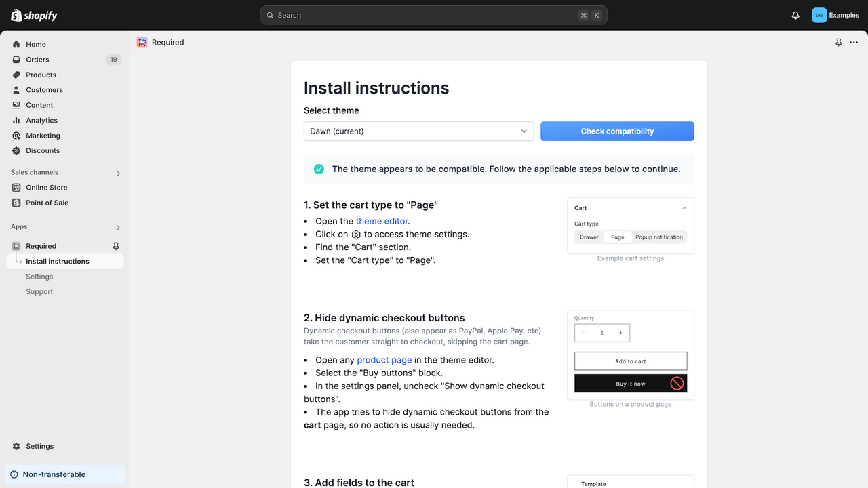Click the Point of Sale bag icon
This screenshot has width=868, height=488.
[16, 203]
